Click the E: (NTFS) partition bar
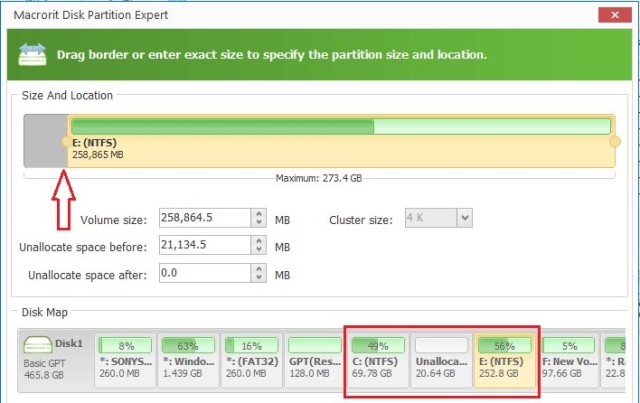 (341, 141)
